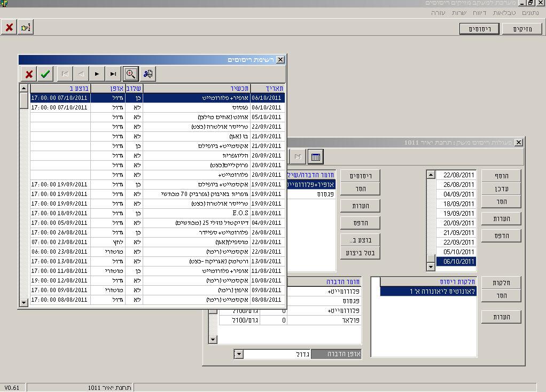Click the red X cancel icon in main toolbar
This screenshot has width=546, height=392.
(x=10, y=27)
